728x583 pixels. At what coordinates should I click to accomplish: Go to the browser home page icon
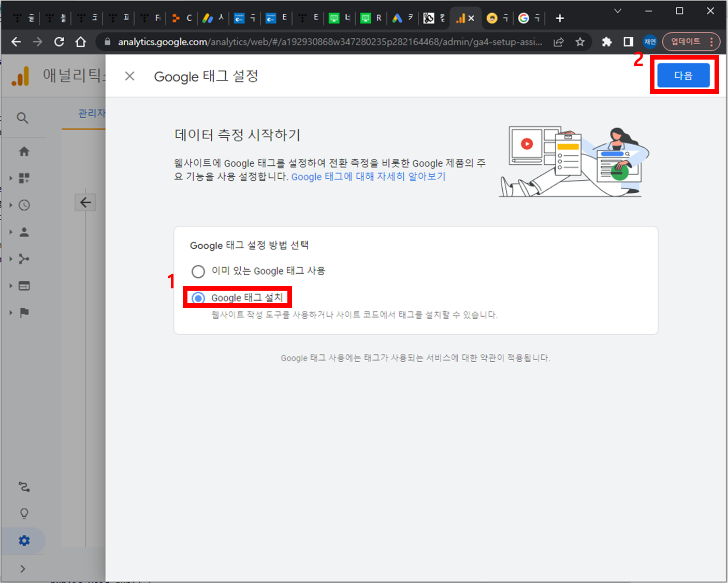[81, 42]
